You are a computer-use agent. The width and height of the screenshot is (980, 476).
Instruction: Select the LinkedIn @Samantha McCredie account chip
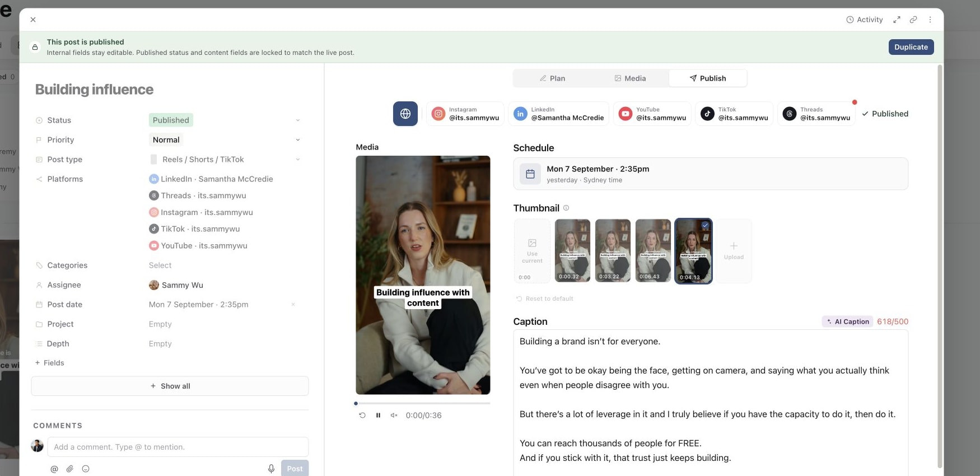(559, 114)
